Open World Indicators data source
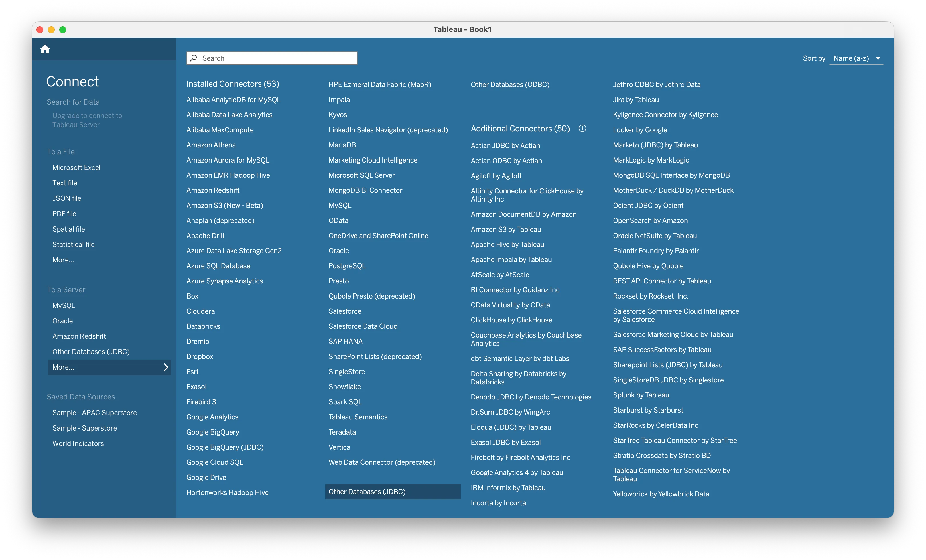Image resolution: width=926 pixels, height=560 pixels. [78, 443]
